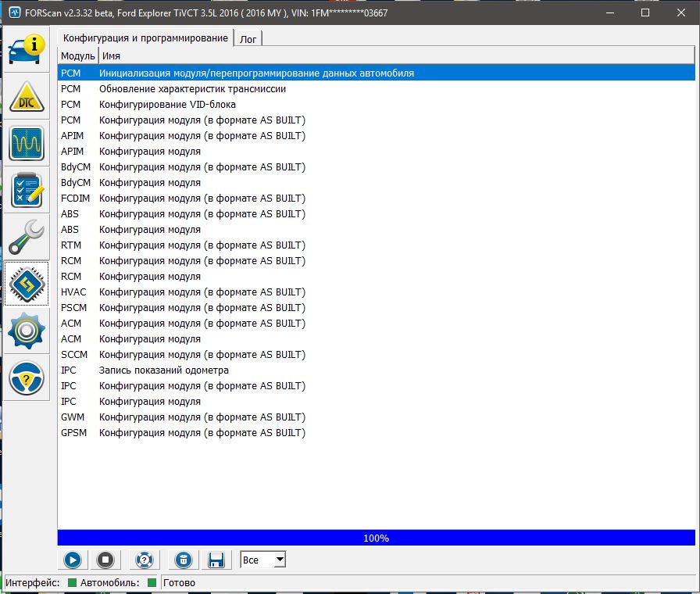Open the oscilloscope live data section
Screen dimensions: 700x594
click(x=27, y=143)
